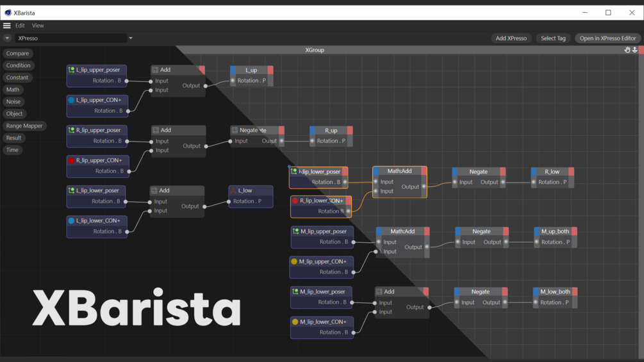
Task: Click L_lip_upper_poser Rotation . B output port
Action: 126,81
